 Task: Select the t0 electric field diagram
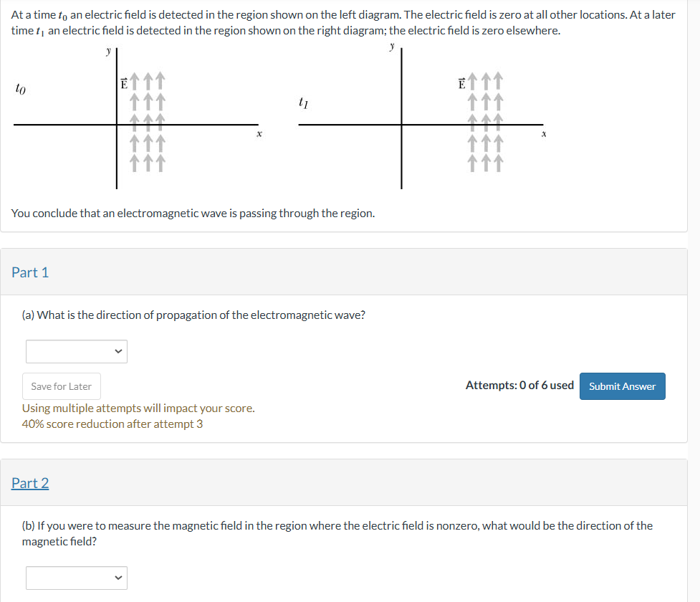[x=143, y=118]
